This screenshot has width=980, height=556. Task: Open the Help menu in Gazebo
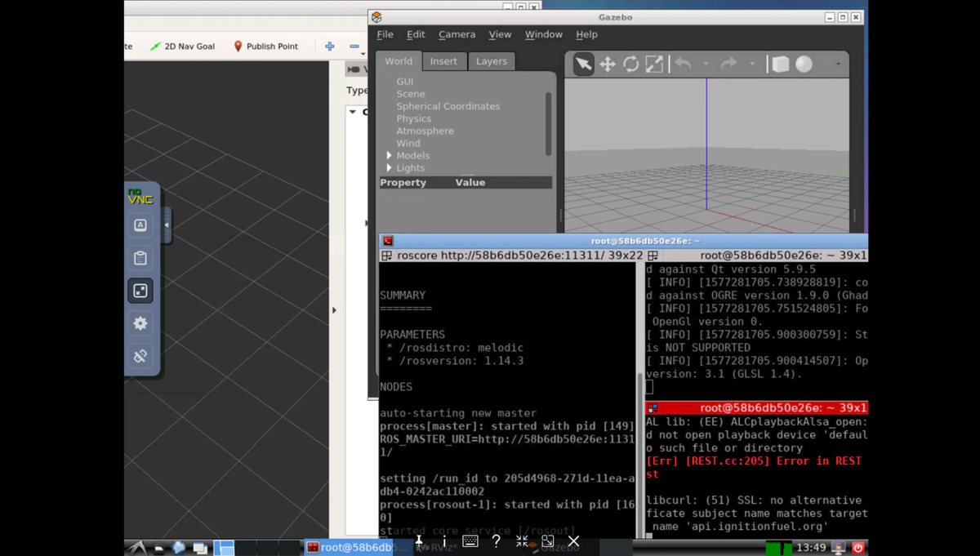point(586,34)
